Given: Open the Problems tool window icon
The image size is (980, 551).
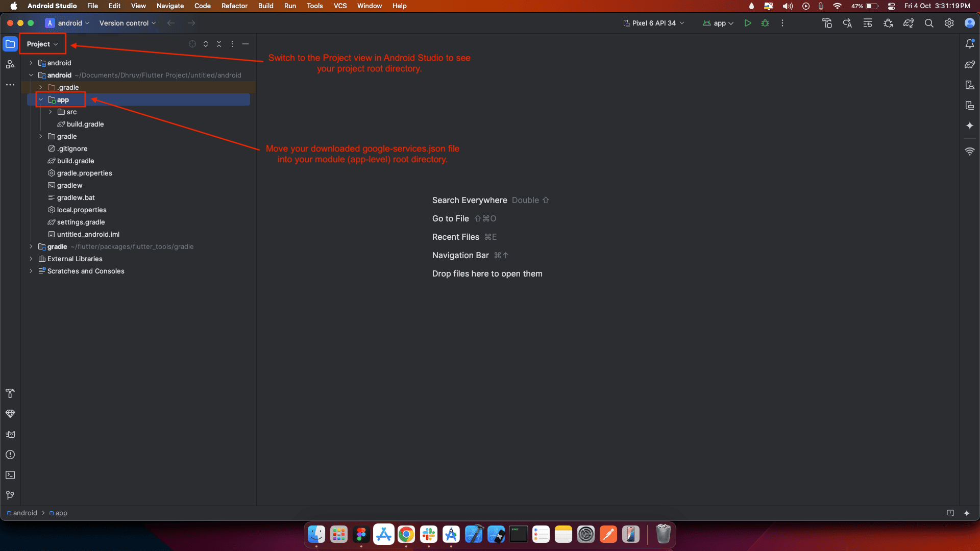Looking at the screenshot, I should (10, 455).
